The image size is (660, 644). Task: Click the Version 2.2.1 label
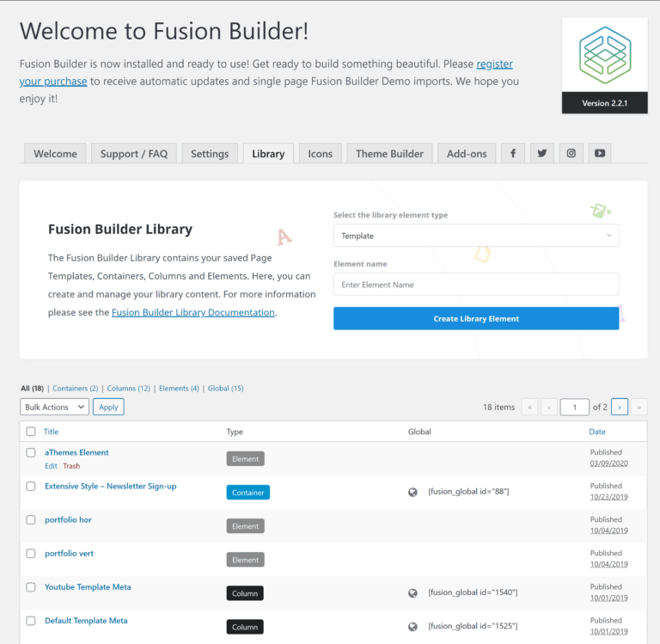(604, 103)
